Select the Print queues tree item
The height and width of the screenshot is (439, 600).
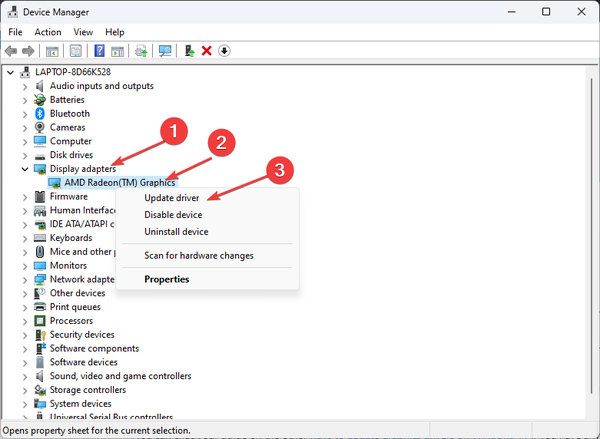click(76, 307)
